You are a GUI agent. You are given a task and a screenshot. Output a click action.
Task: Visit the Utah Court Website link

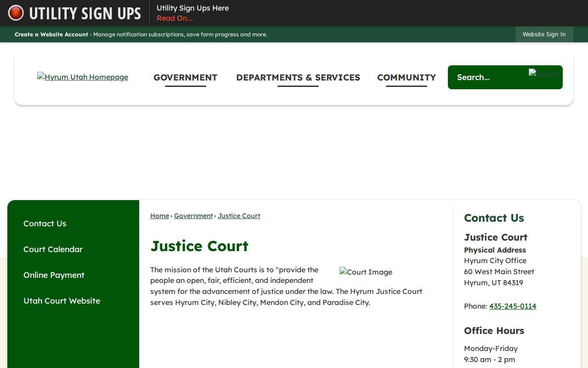62,301
